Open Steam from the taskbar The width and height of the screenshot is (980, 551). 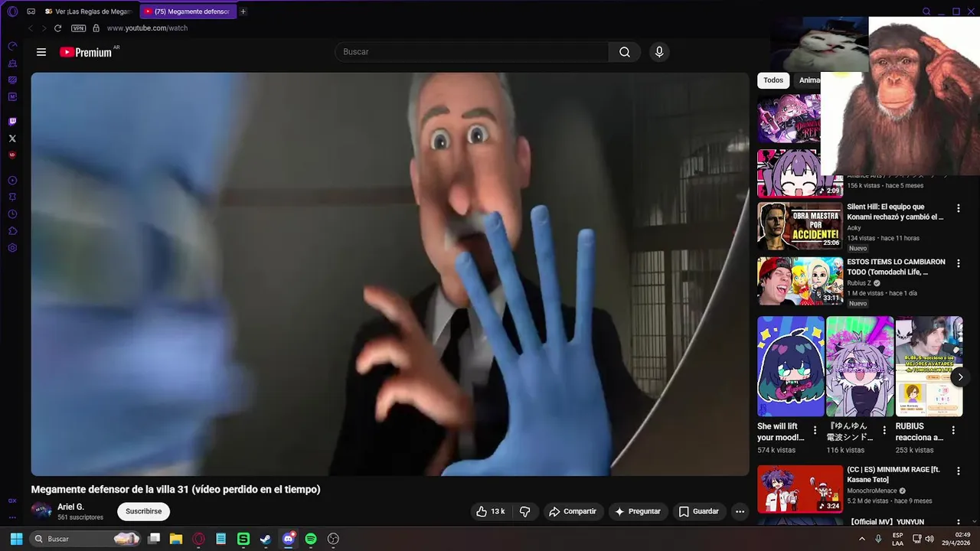[x=266, y=539]
